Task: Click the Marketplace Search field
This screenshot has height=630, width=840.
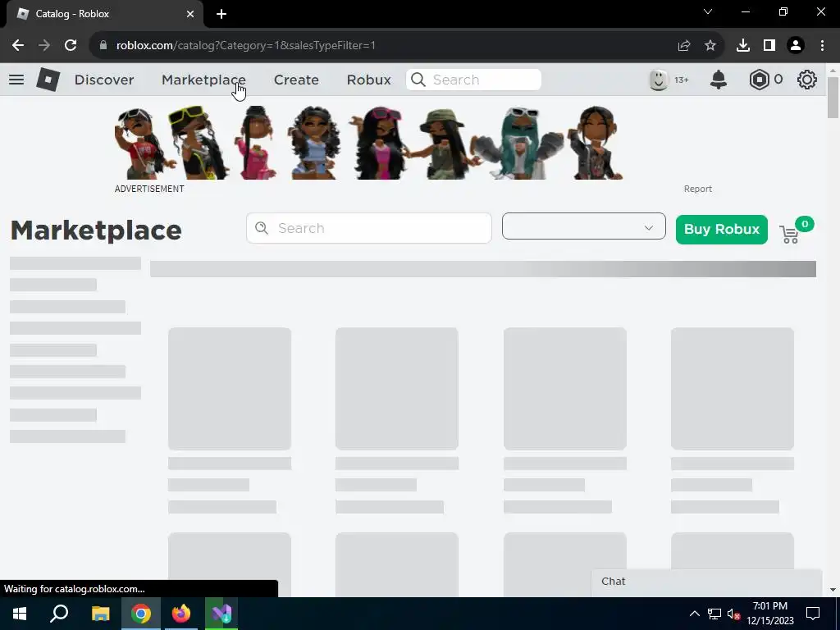Action: pyautogui.click(x=369, y=228)
